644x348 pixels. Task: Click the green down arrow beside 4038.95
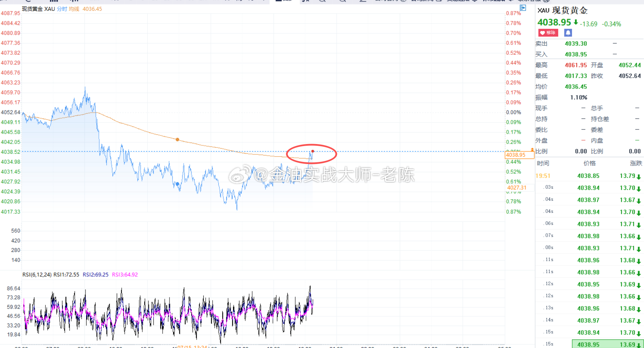click(x=575, y=22)
